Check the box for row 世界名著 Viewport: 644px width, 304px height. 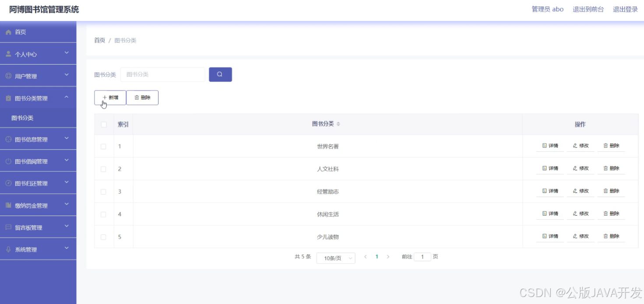pyautogui.click(x=104, y=147)
